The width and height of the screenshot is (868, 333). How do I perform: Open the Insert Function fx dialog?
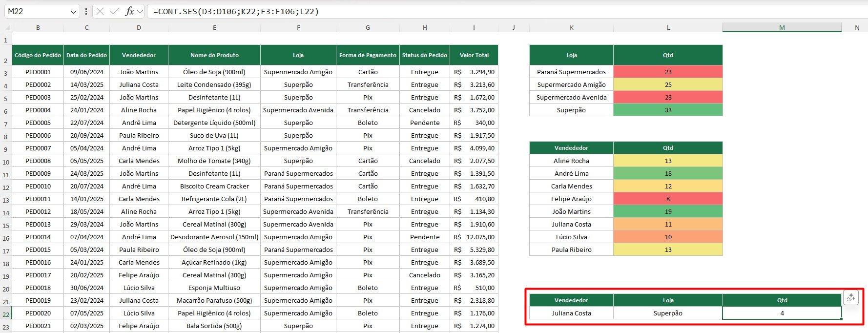click(x=129, y=11)
